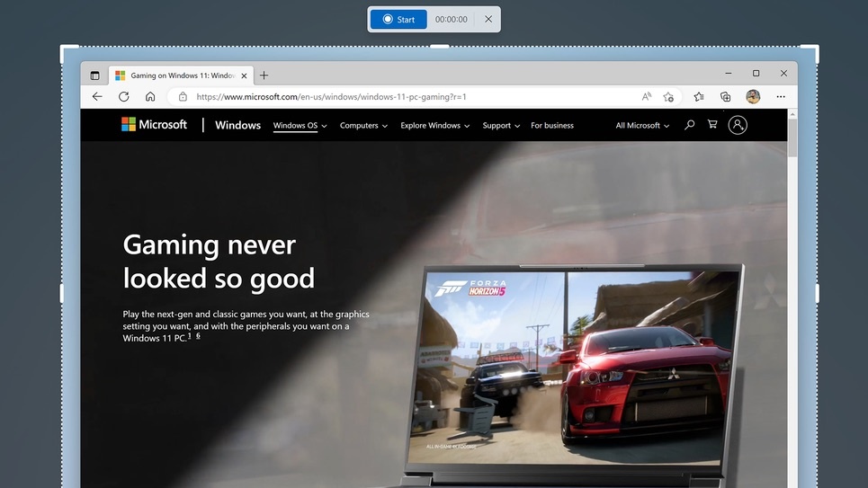
Task: Refresh the current page
Action: [x=123, y=97]
